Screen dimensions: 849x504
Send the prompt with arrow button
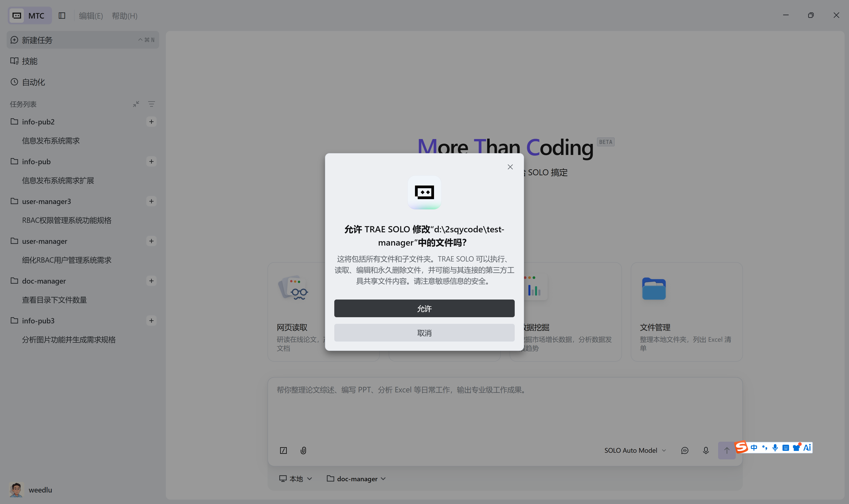click(x=727, y=450)
